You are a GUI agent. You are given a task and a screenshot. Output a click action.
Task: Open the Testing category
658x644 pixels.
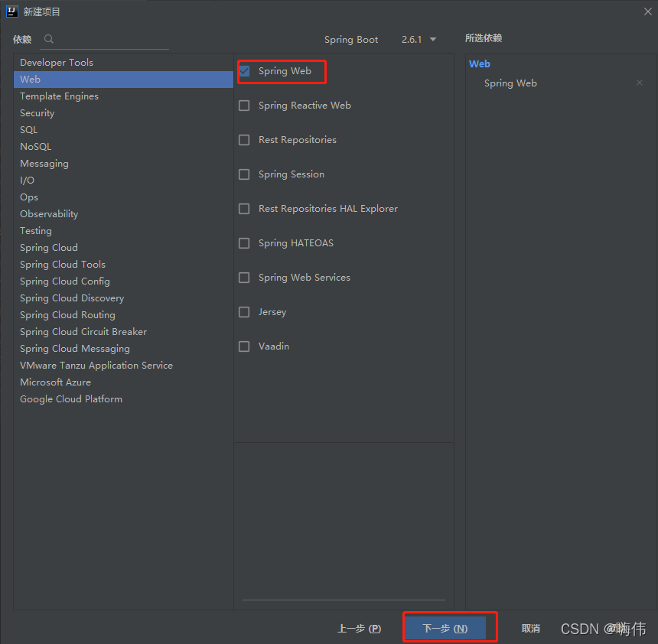[x=123, y=231]
